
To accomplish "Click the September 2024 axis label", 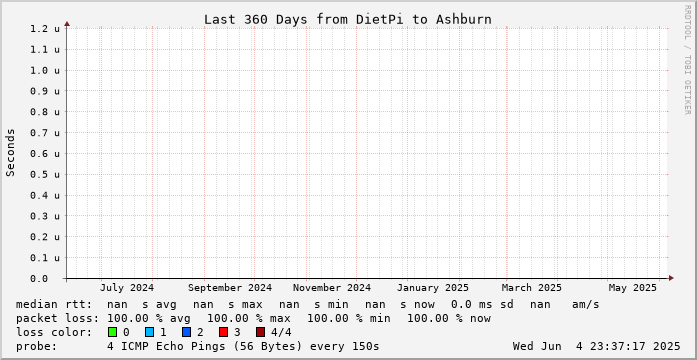I will tap(230, 288).
